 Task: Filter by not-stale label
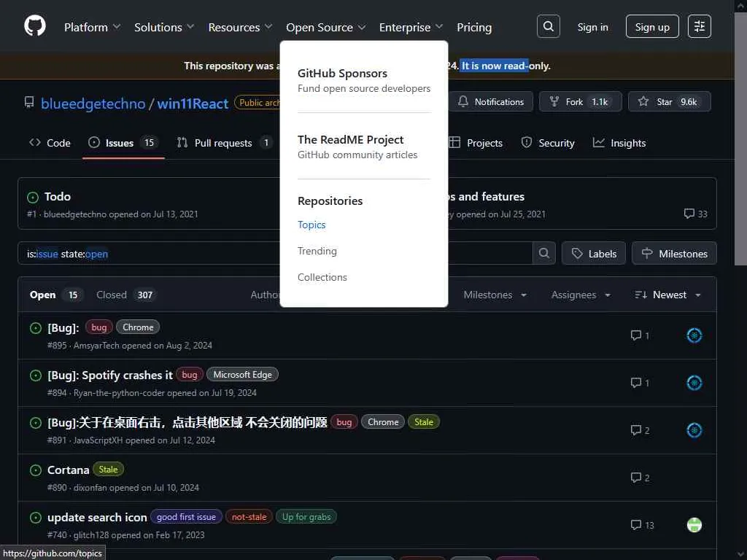249,517
